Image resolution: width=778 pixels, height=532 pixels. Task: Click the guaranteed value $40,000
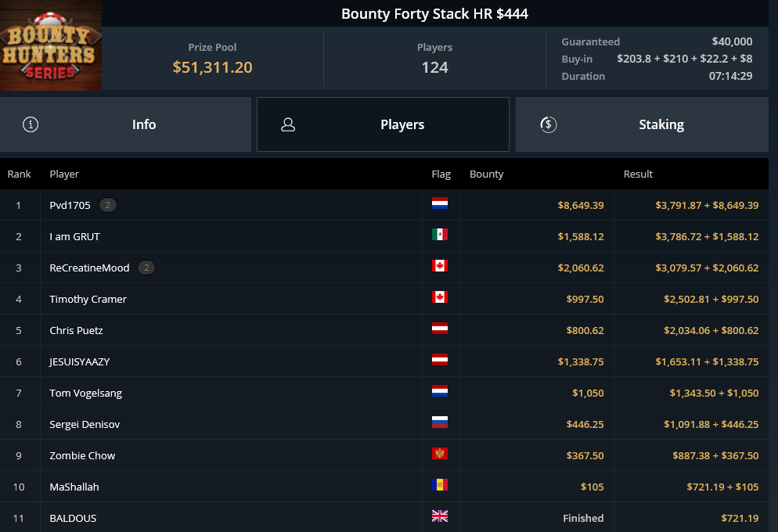[x=732, y=41]
